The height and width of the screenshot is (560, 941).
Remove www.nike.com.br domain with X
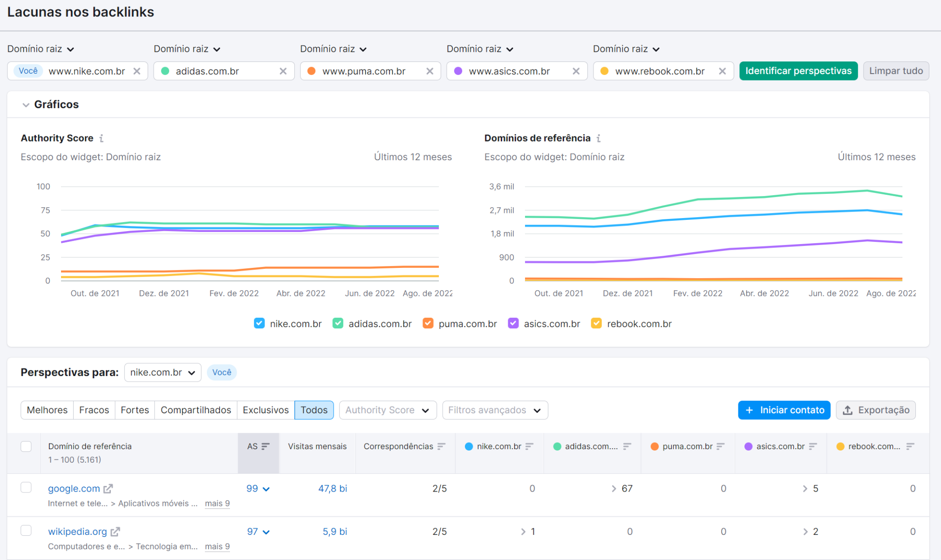[x=137, y=71]
